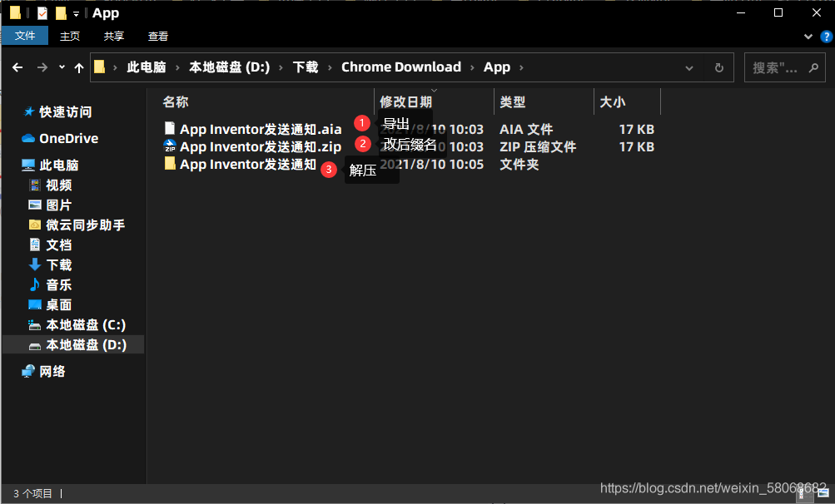Click the Forward navigation arrow

pyautogui.click(x=42, y=67)
